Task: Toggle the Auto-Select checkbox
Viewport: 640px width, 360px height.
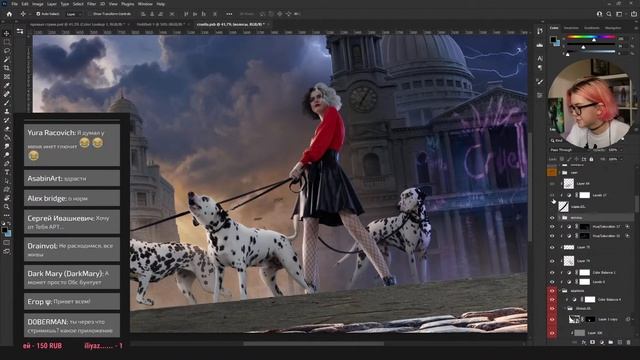Action: coord(38,14)
